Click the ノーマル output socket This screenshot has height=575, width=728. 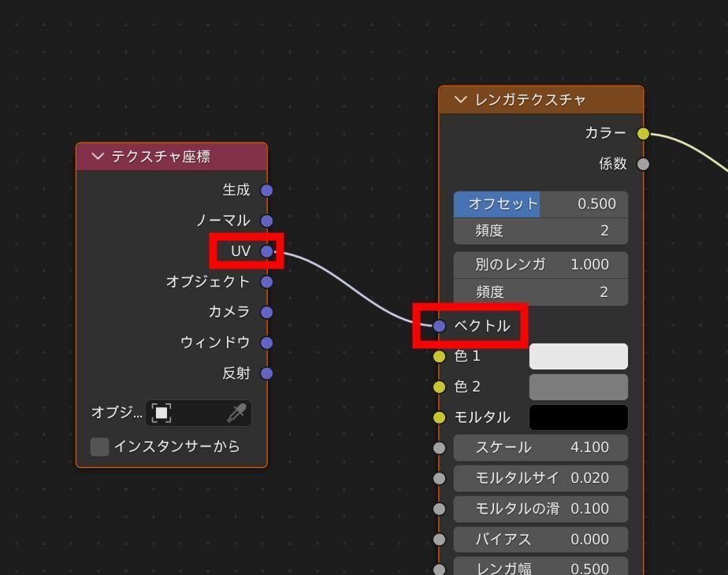pyautogui.click(x=266, y=221)
